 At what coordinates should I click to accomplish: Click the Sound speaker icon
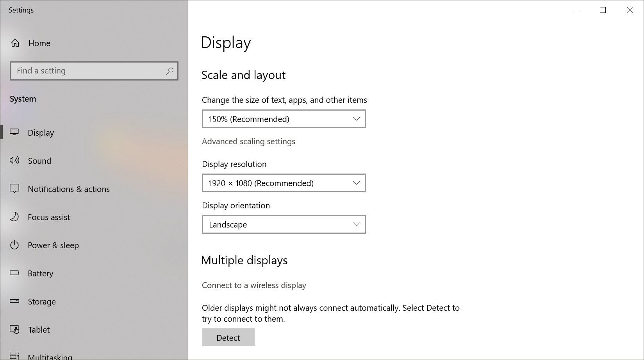[14, 160]
